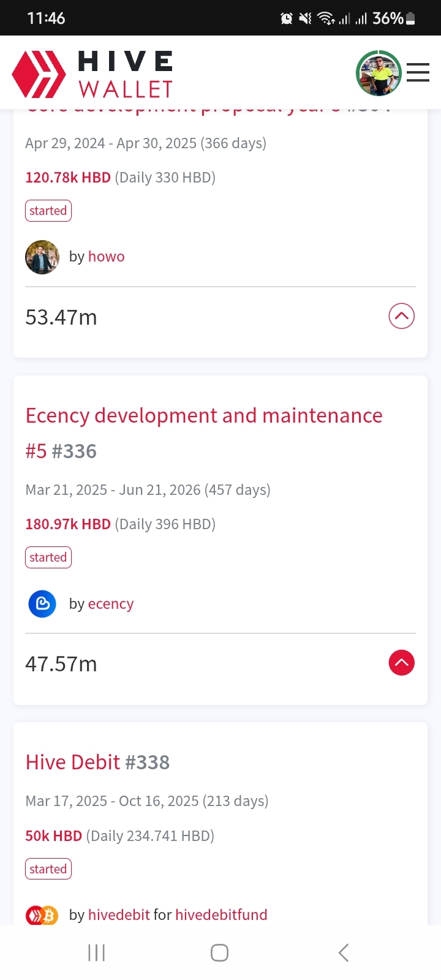The width and height of the screenshot is (441, 980).
Task: Tap howo's profile picture
Action: click(42, 257)
